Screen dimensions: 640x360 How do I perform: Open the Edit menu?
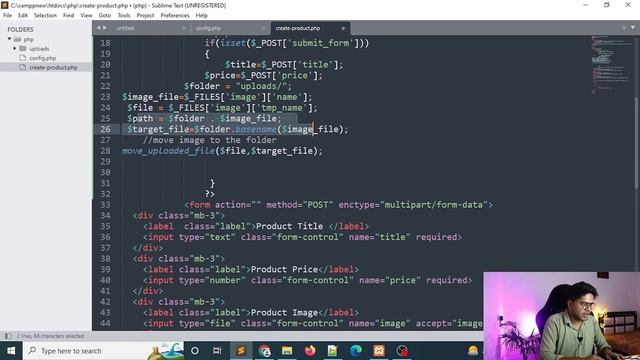pyautogui.click(x=23, y=15)
